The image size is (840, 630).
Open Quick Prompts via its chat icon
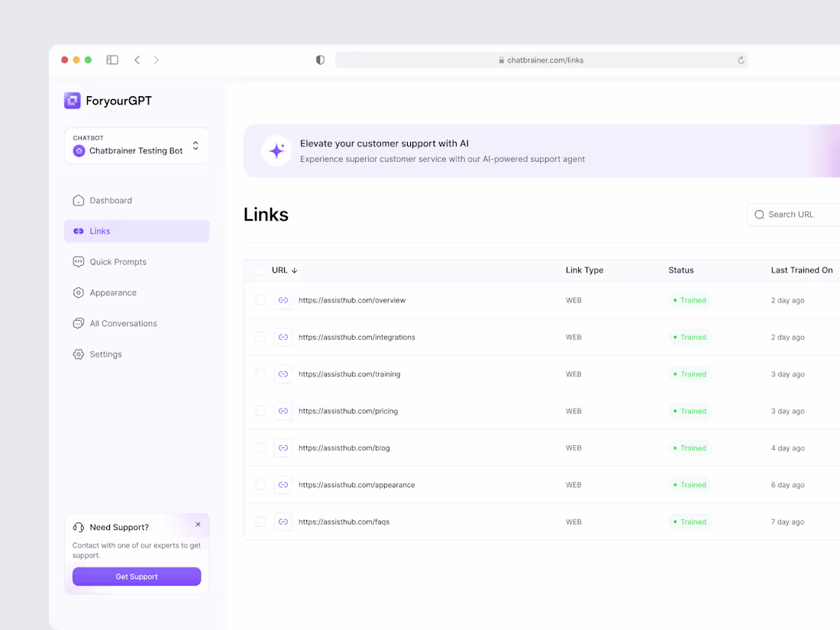point(78,261)
